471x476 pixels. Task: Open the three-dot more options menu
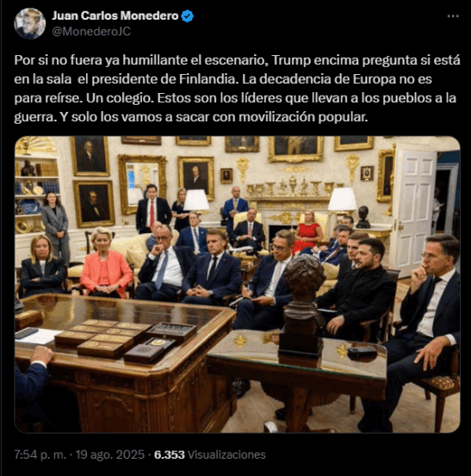(453, 16)
